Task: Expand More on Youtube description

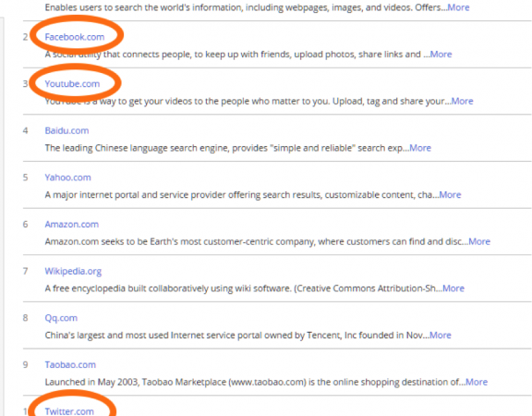Action: (462, 101)
